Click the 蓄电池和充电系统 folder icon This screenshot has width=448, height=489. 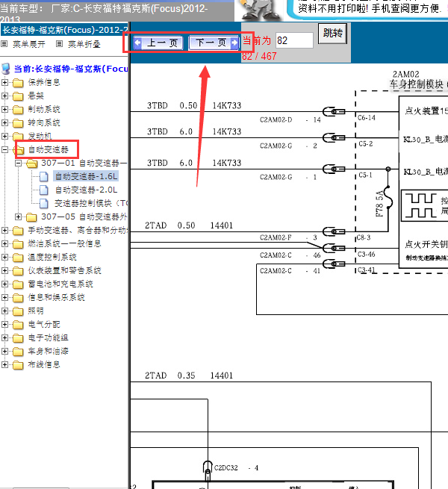pos(18,284)
